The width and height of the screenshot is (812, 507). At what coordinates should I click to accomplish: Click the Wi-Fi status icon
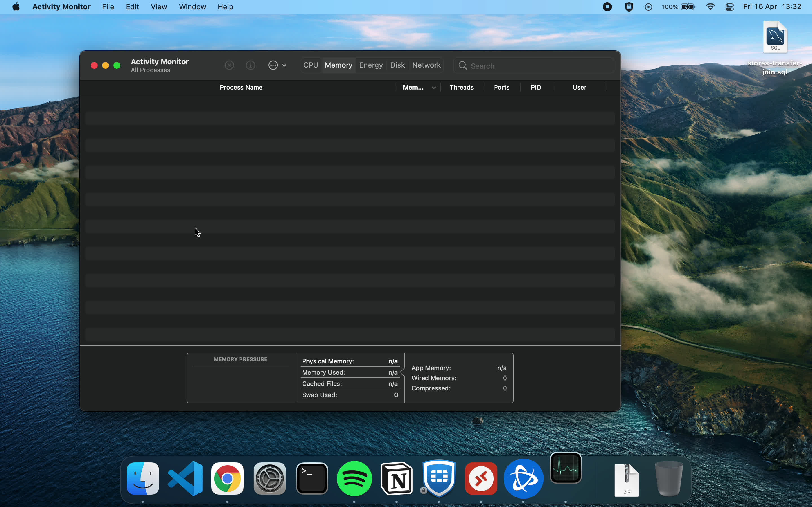[710, 7]
